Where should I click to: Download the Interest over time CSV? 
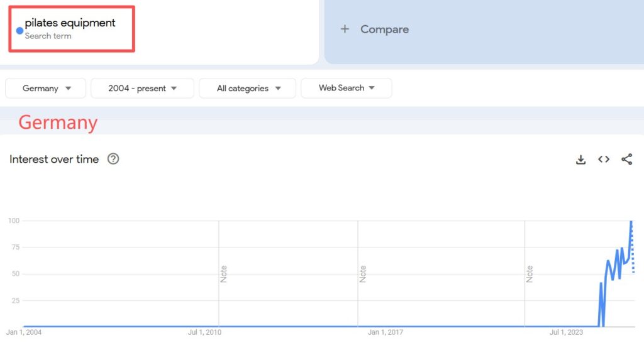580,160
